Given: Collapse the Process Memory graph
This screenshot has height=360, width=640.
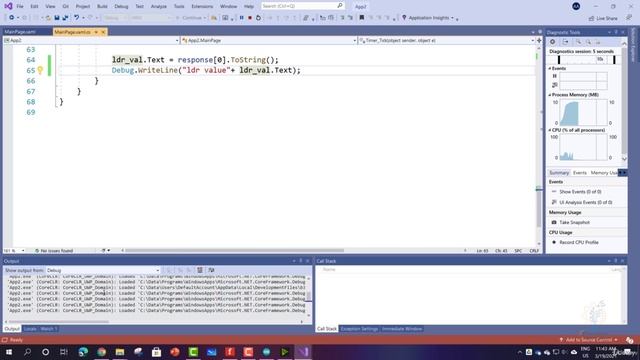Looking at the screenshot, I should coord(550,95).
